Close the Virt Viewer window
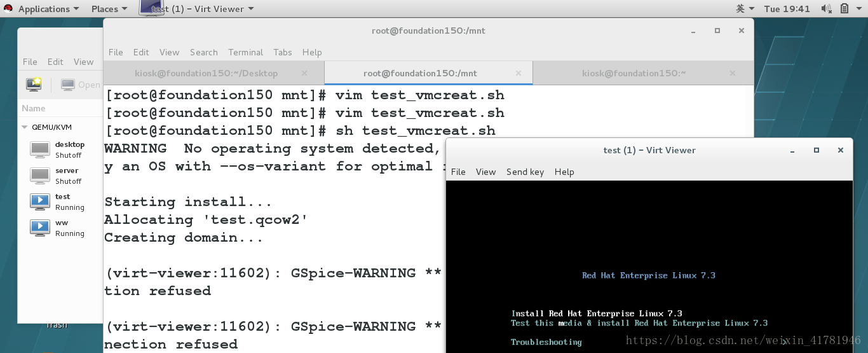This screenshot has height=353, width=868. pos(841,151)
